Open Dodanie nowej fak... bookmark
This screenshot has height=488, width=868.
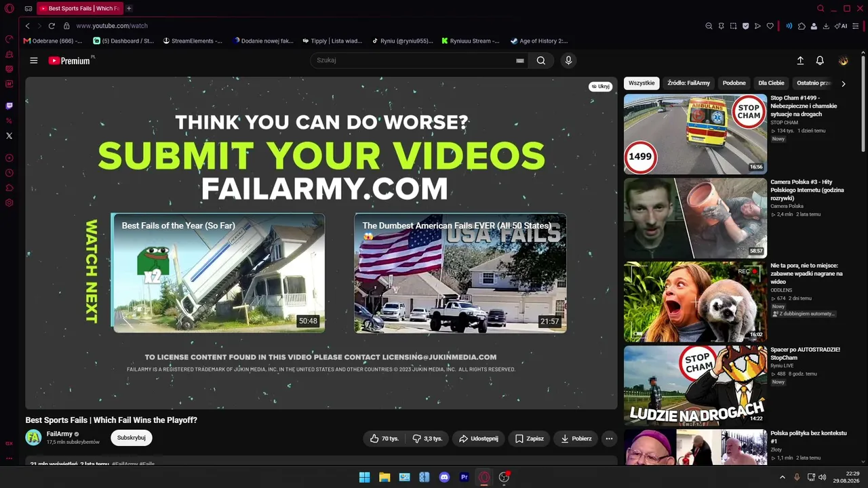263,41
